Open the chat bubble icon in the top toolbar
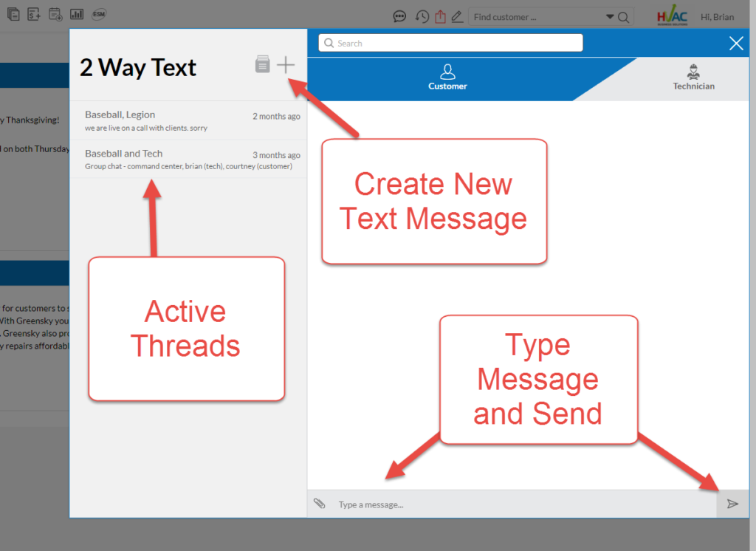756x551 pixels. [399, 16]
